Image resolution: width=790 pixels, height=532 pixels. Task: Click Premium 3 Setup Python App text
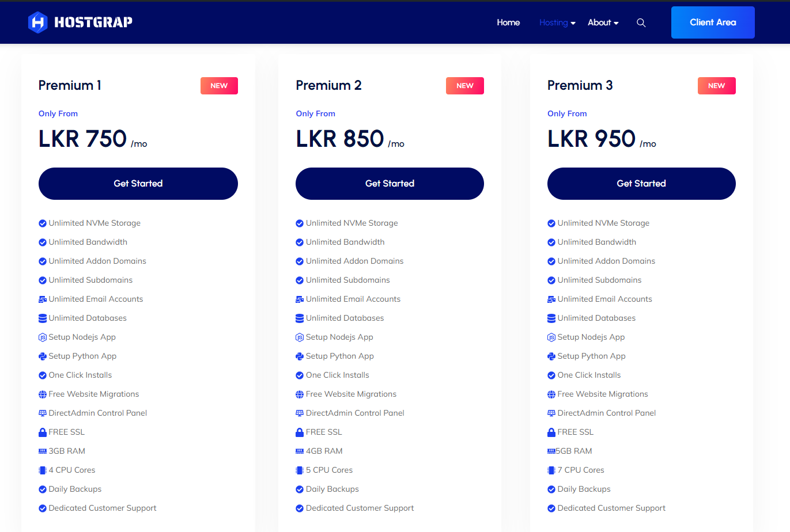tap(592, 356)
